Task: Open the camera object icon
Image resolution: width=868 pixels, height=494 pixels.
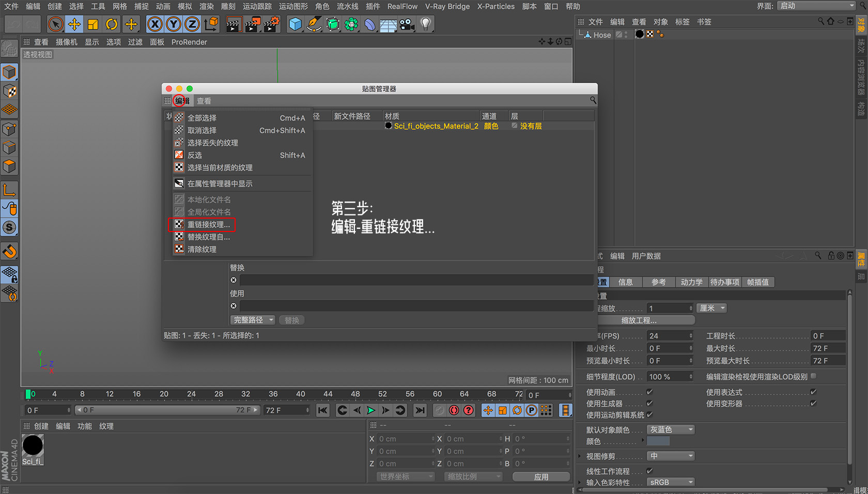Action: 407,24
